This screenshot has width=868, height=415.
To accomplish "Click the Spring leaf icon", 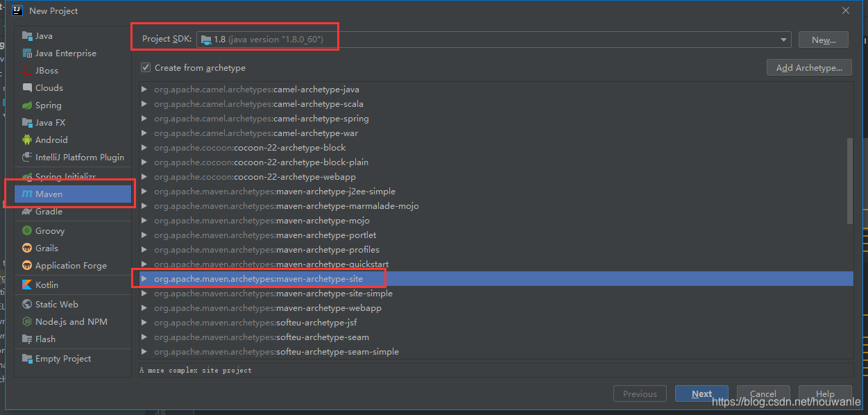I will 27,105.
